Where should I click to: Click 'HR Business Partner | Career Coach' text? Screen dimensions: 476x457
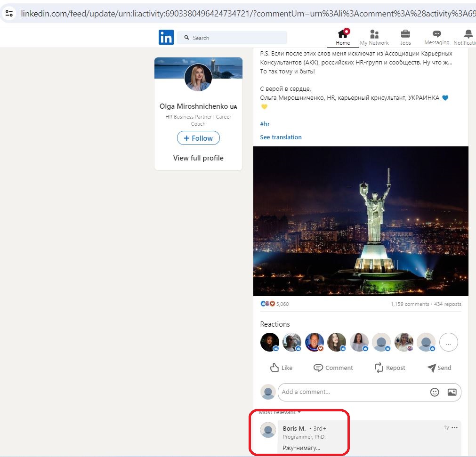click(x=198, y=120)
